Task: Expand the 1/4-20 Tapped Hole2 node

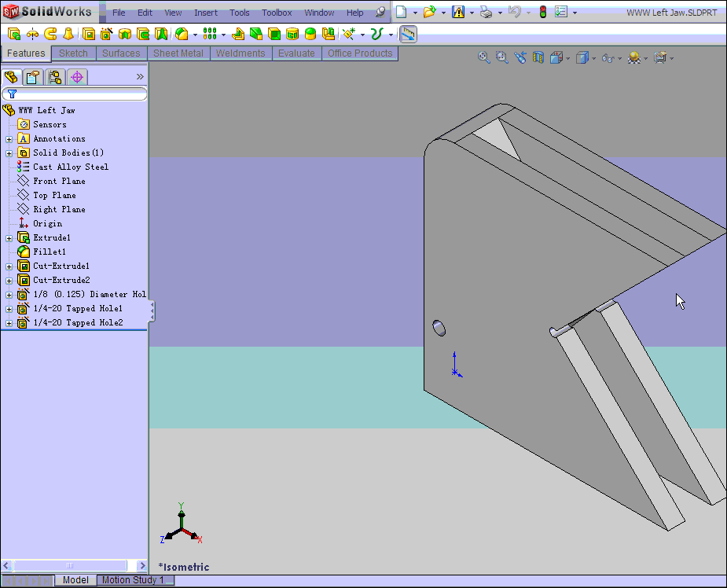Action: click(9, 323)
